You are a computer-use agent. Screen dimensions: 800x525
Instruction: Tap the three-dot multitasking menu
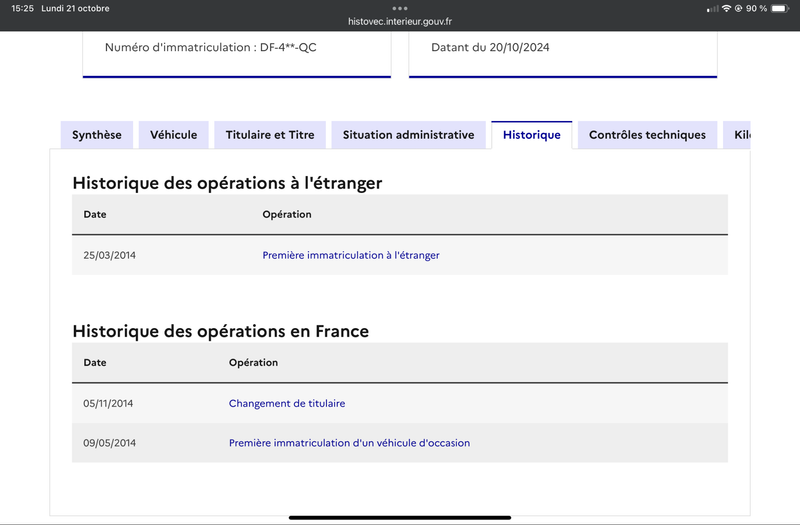400,8
